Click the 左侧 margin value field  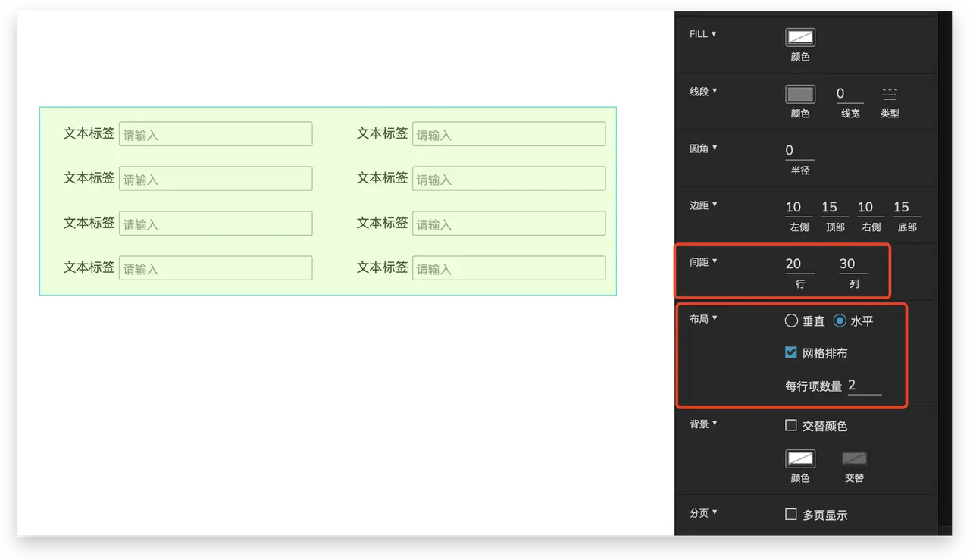pyautogui.click(x=799, y=207)
